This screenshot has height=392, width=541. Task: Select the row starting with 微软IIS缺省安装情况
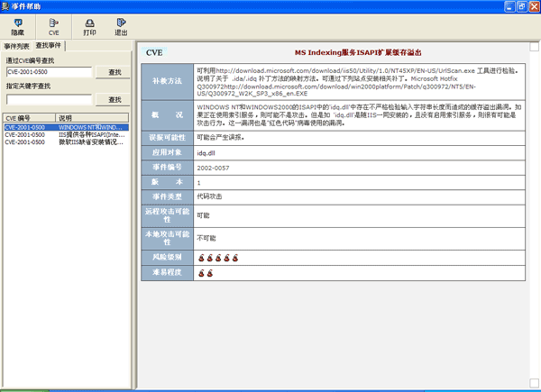[x=66, y=142]
